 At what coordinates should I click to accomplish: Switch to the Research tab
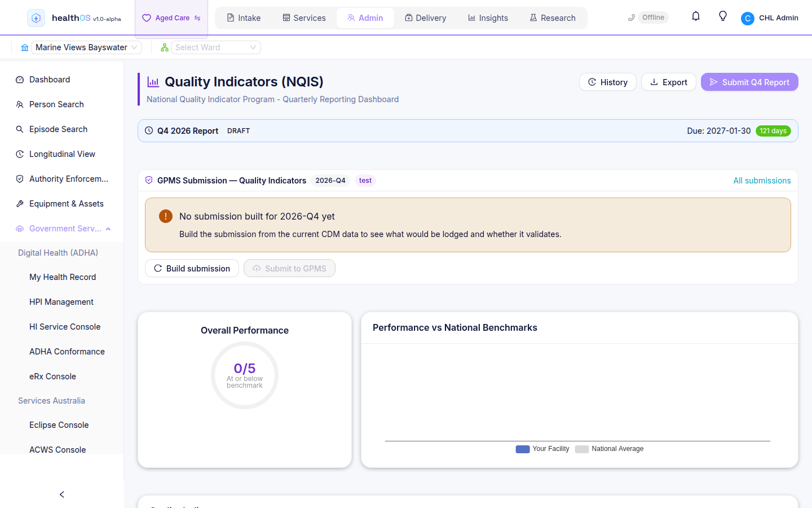[x=553, y=18]
